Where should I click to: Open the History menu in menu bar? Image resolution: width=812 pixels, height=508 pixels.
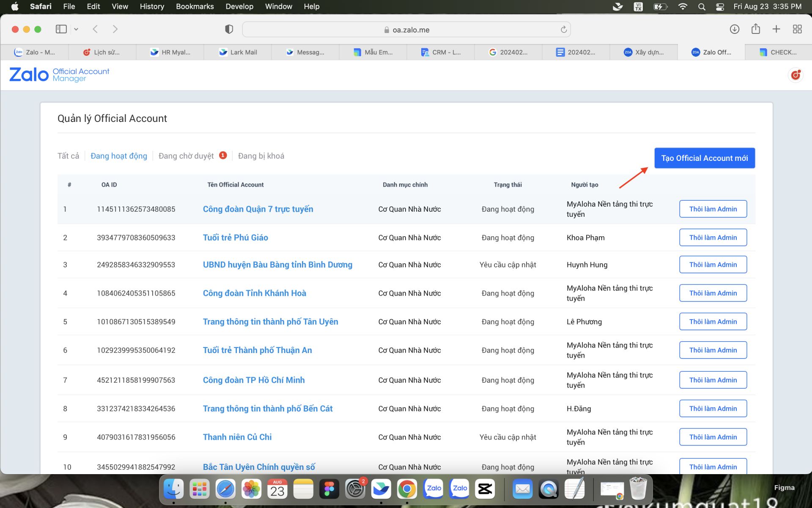pyautogui.click(x=151, y=6)
